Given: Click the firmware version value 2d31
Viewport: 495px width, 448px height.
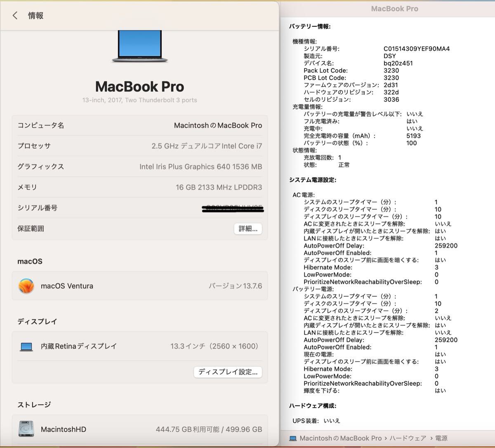Looking at the screenshot, I should pos(391,85).
